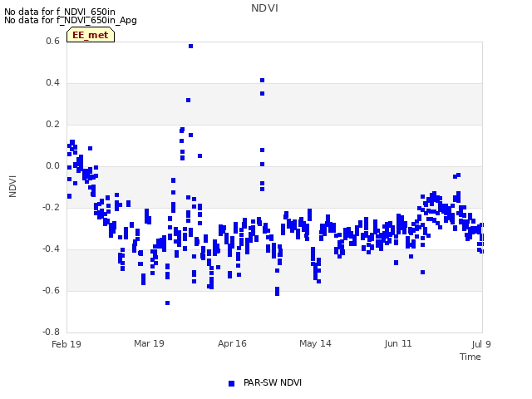Click the -0.6 y-axis tick label
Screen dimensions: 532x399
[51, 290]
